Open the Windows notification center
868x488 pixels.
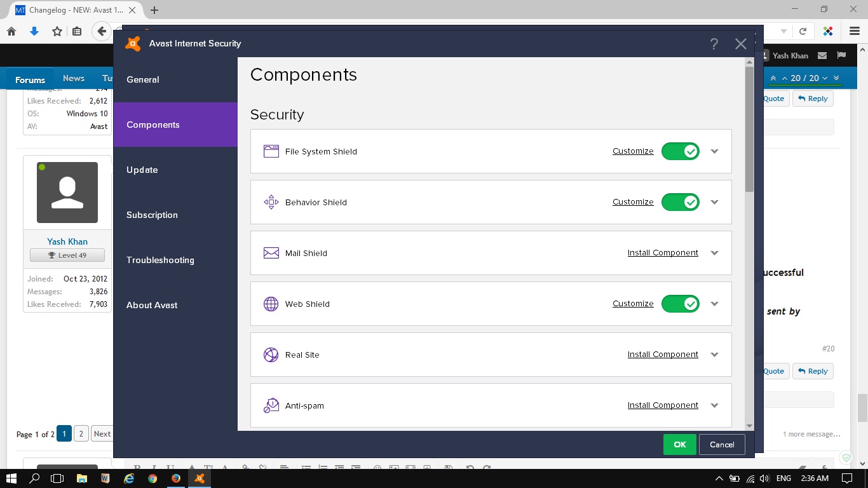[846, 478]
